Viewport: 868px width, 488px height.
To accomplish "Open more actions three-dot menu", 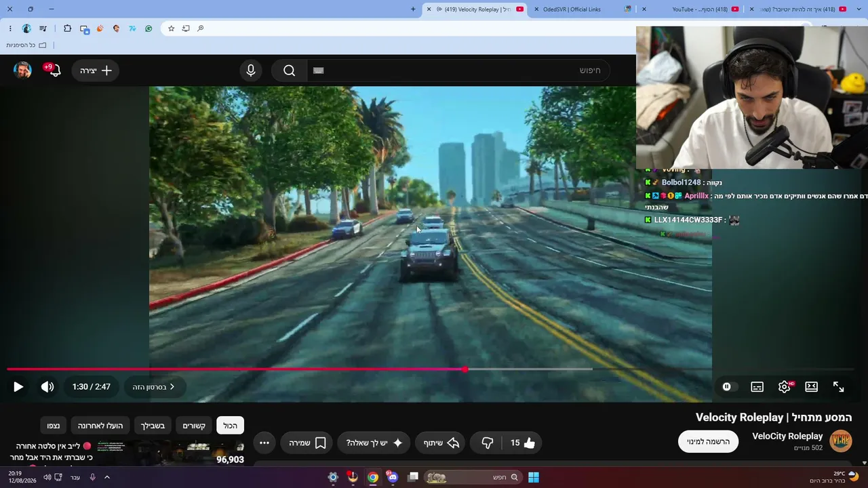I will 264,443.
